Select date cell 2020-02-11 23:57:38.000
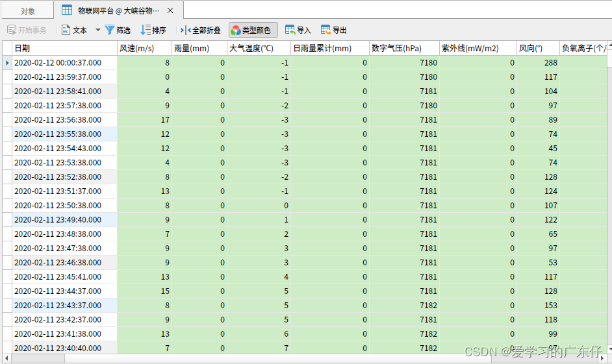This screenshot has height=364, width=612. (64, 106)
